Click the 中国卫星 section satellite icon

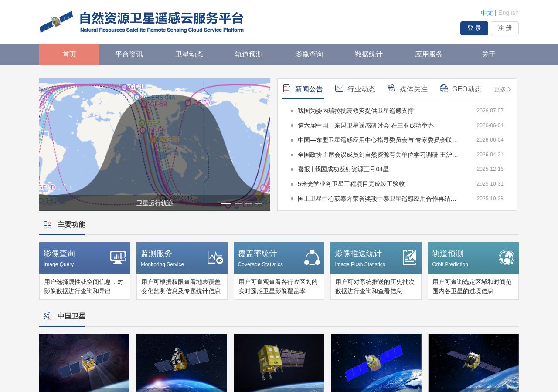(x=48, y=316)
